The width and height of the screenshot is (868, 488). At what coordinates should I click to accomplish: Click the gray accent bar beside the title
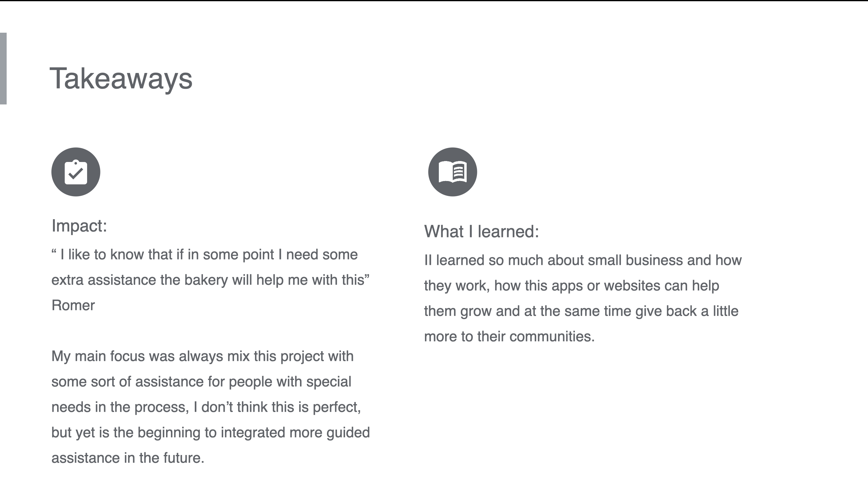coord(3,68)
